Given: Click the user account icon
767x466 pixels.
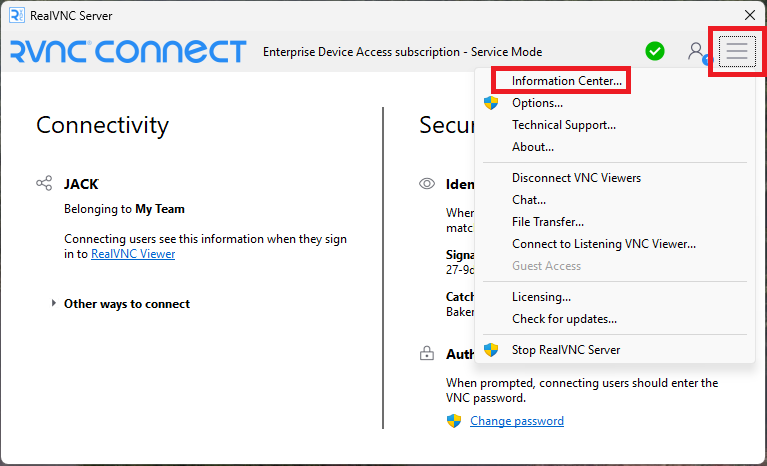Looking at the screenshot, I should point(697,52).
